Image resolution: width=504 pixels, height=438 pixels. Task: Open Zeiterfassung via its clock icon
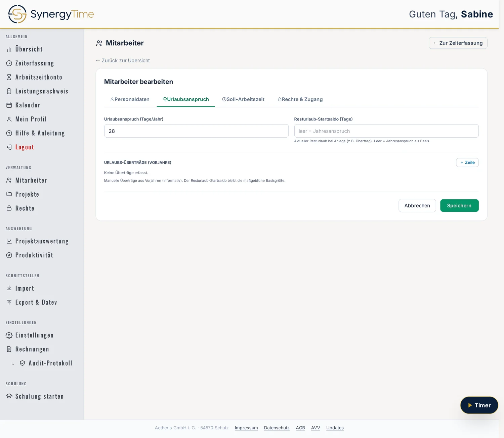coord(9,63)
